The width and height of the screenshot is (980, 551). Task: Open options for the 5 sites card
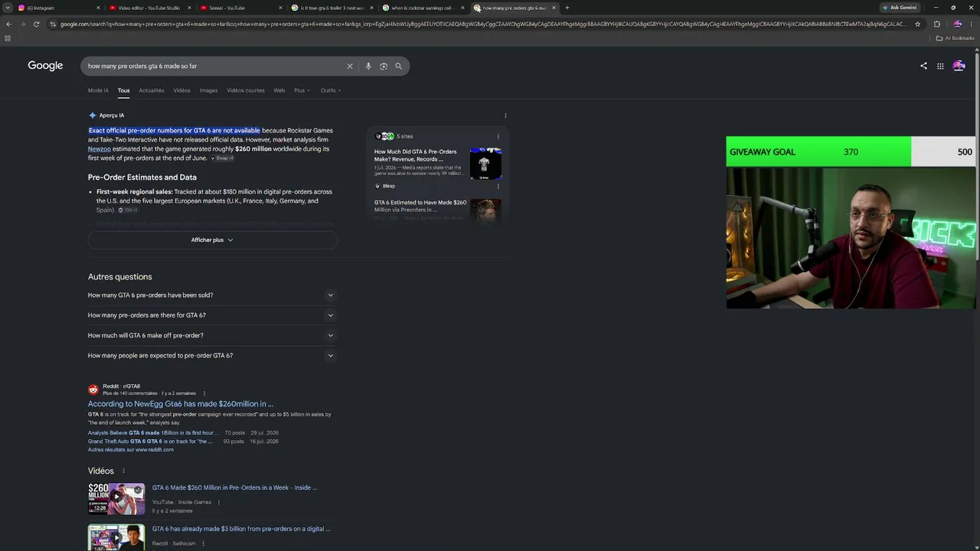point(498,136)
